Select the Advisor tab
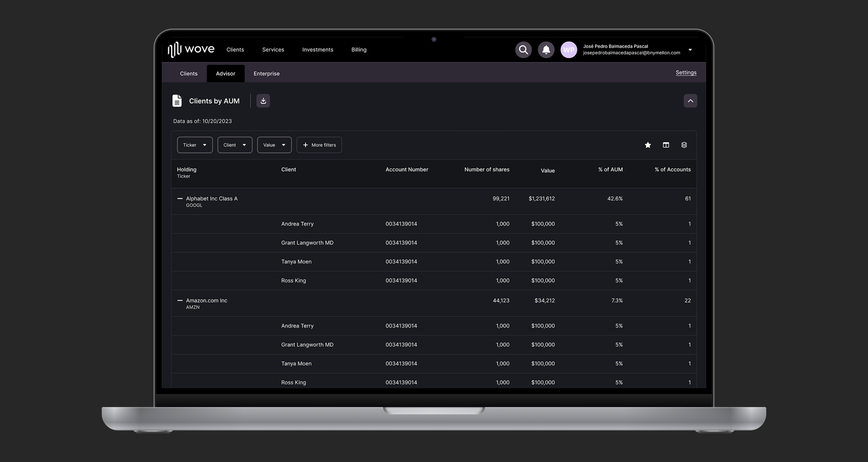The image size is (868, 462). pos(225,73)
